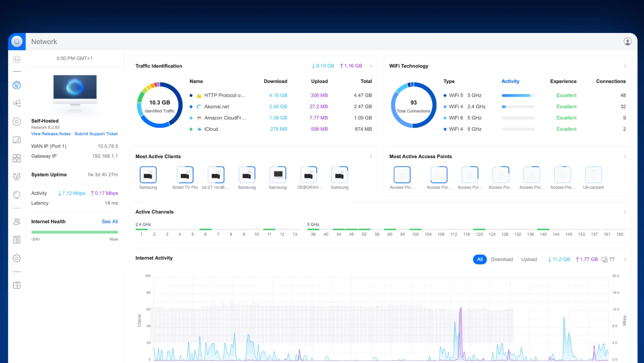This screenshot has height=363, width=644.
Task: Expand the Active Channels panel chevron
Action: click(x=625, y=212)
